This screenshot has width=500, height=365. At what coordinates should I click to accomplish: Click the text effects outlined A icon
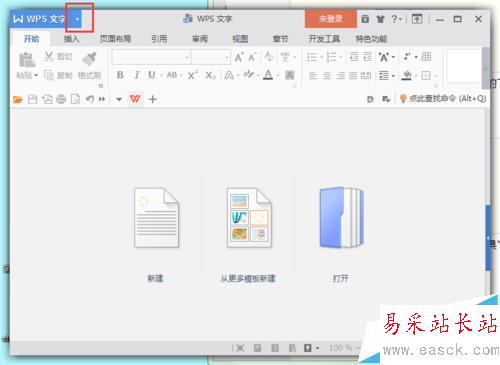pos(229,75)
